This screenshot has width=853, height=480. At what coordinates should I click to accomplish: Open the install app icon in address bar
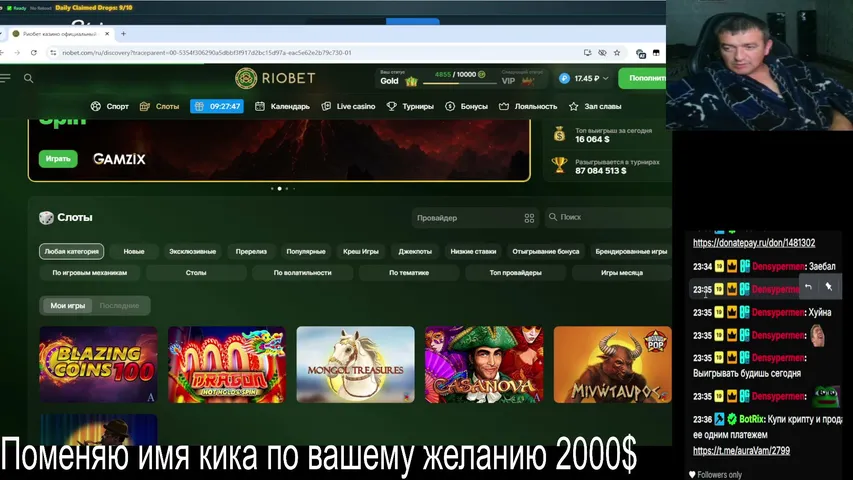click(588, 53)
